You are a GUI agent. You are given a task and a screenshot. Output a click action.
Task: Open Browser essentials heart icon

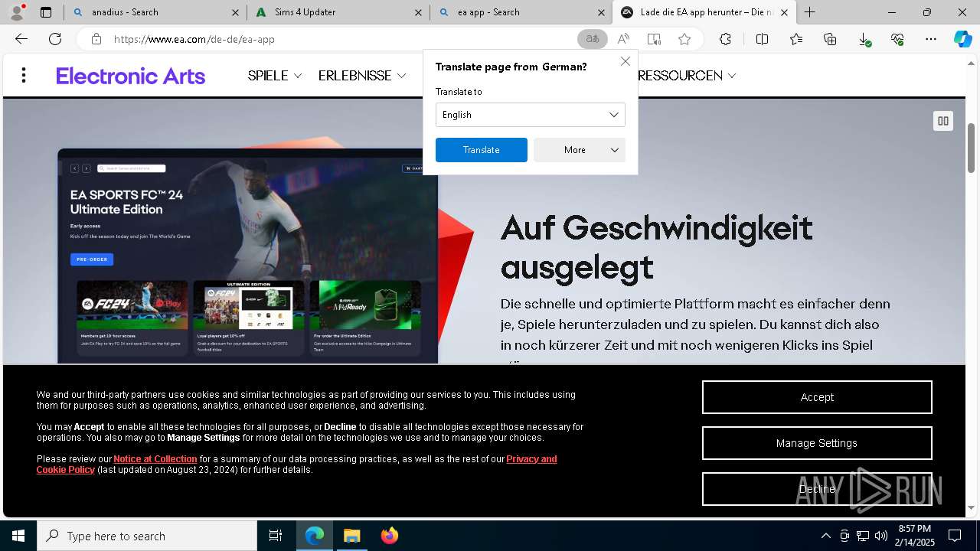click(897, 39)
